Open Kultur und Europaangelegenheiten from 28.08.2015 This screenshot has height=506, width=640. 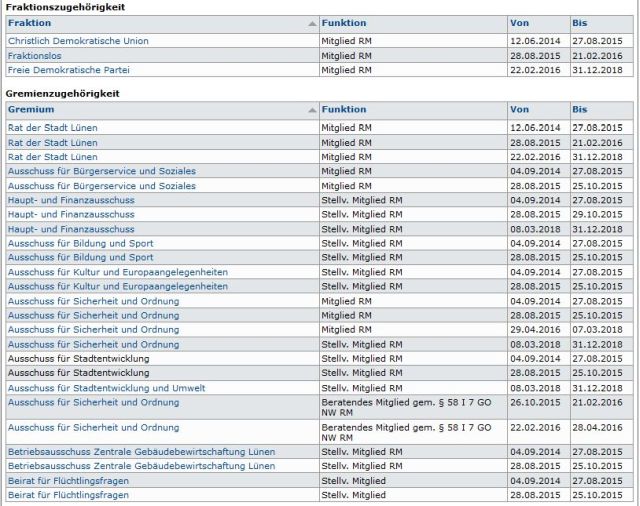tap(118, 286)
